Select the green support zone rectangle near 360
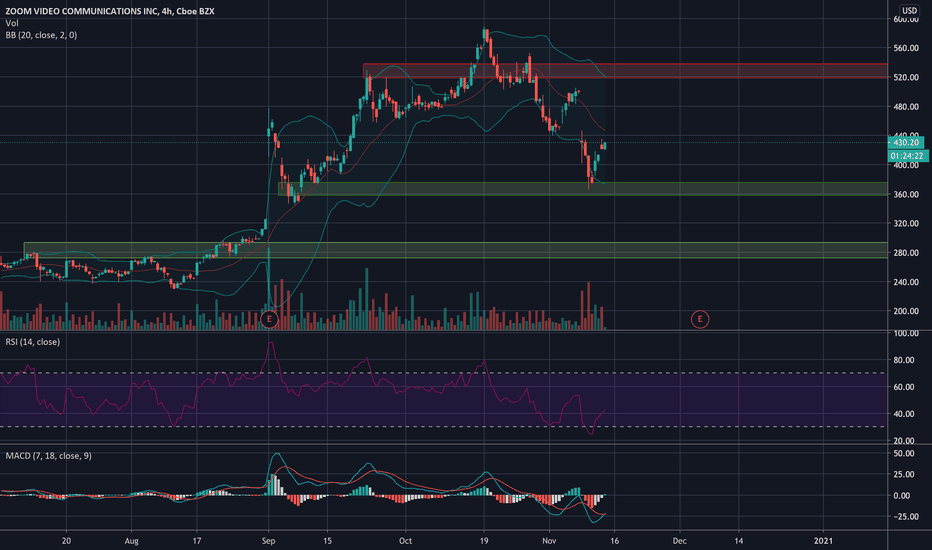 tap(582, 188)
